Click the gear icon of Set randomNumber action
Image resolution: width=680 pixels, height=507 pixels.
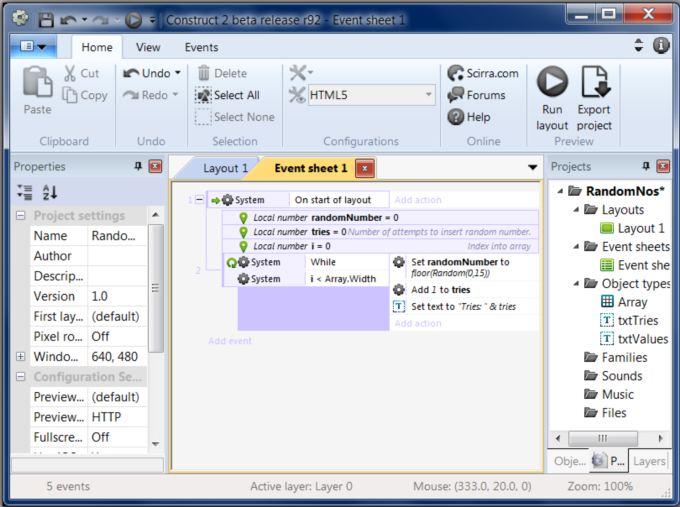point(399,262)
